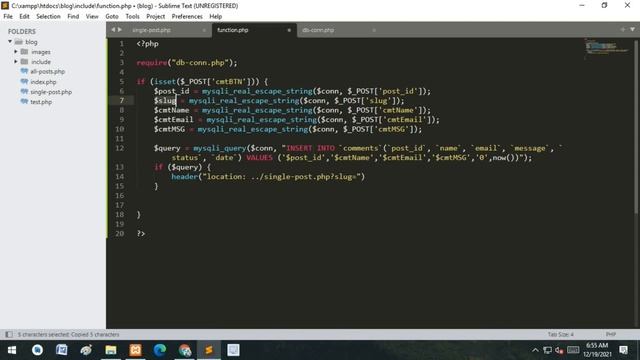This screenshot has height=360, width=640.
Task: Click the header location line text
Action: [268, 176]
